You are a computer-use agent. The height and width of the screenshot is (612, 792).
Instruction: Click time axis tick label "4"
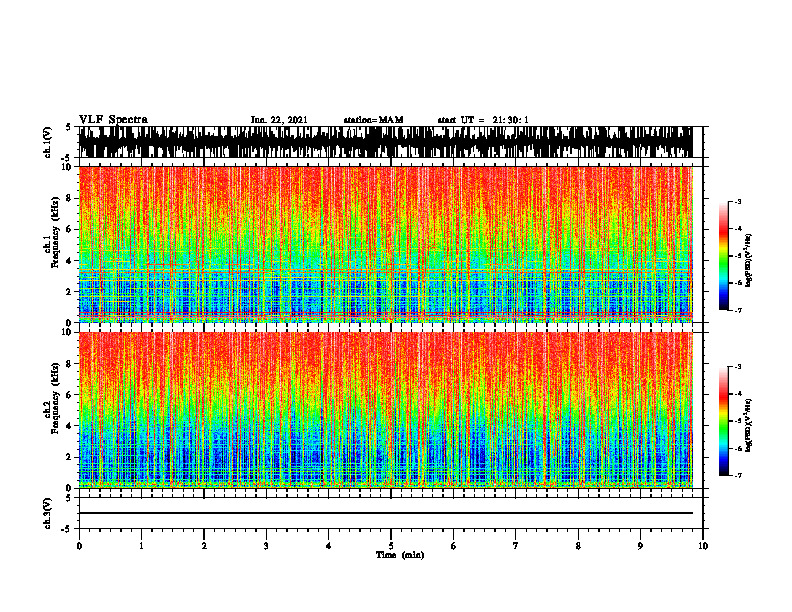(x=328, y=546)
